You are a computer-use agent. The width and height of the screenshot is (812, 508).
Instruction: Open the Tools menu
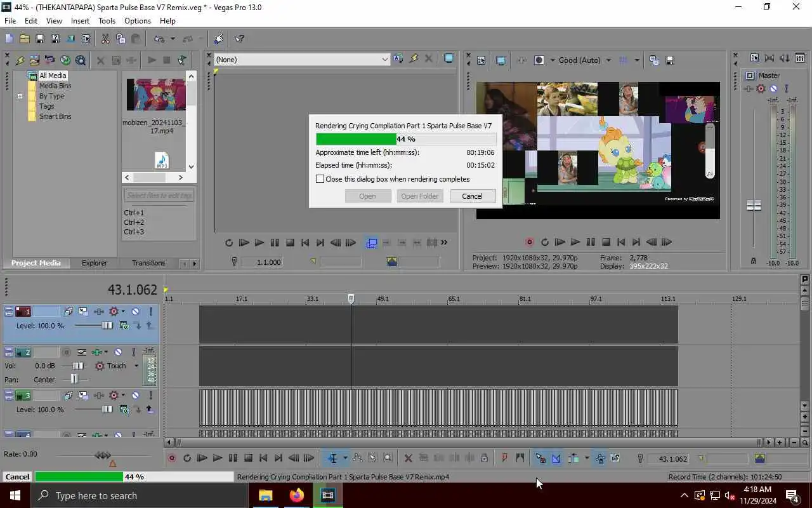[x=107, y=21]
